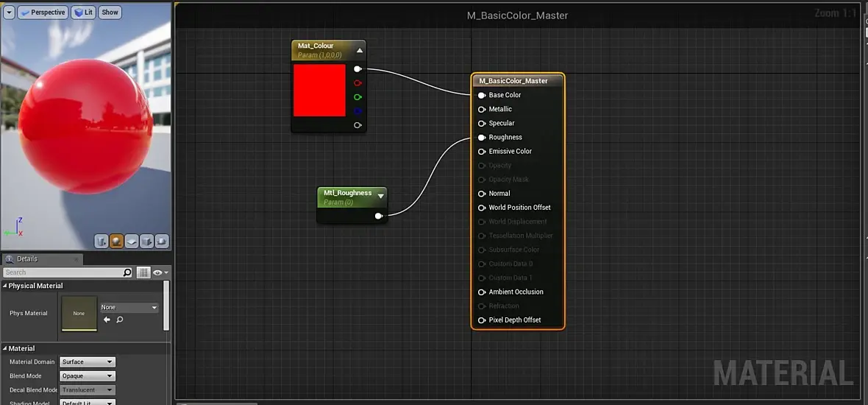This screenshot has width=868, height=405.
Task: Switch preview mesh to cylinder shape
Action: (x=102, y=242)
